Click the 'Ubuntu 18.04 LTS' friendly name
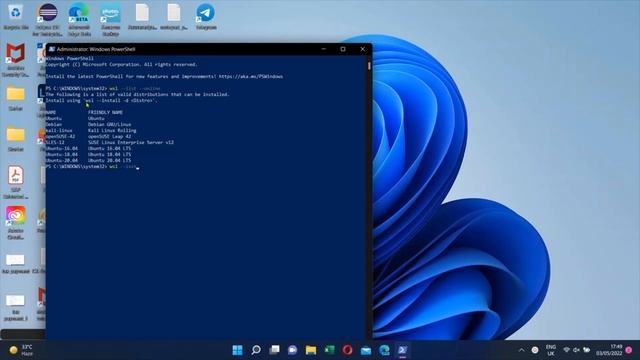Viewport: 640px width, 360px height. click(x=109, y=155)
